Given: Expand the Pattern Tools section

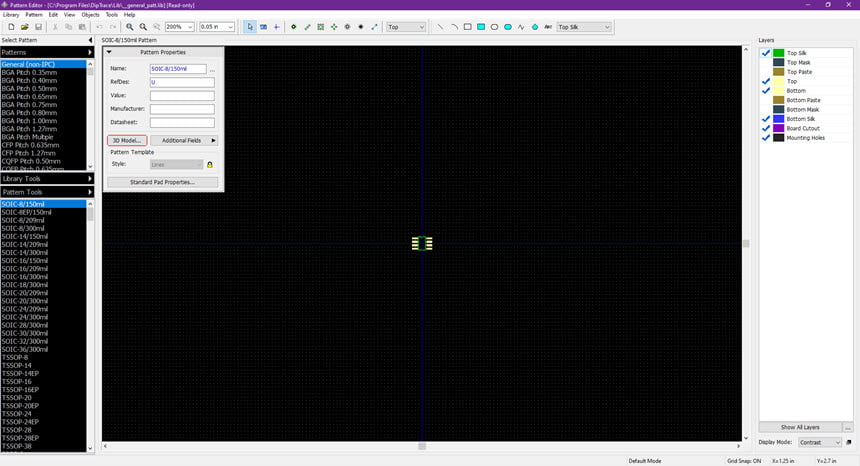Looking at the screenshot, I should [90, 192].
